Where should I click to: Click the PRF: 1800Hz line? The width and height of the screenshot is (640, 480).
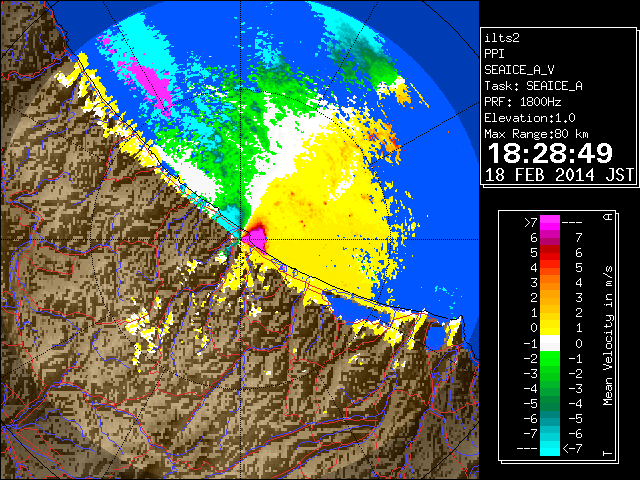point(522,102)
